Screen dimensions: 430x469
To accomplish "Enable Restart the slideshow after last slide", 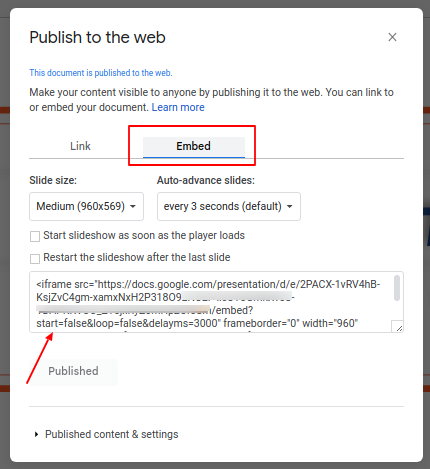I will click(x=35, y=259).
